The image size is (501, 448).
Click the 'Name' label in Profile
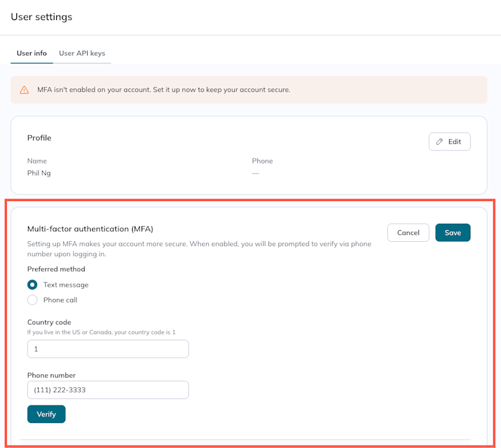point(37,161)
